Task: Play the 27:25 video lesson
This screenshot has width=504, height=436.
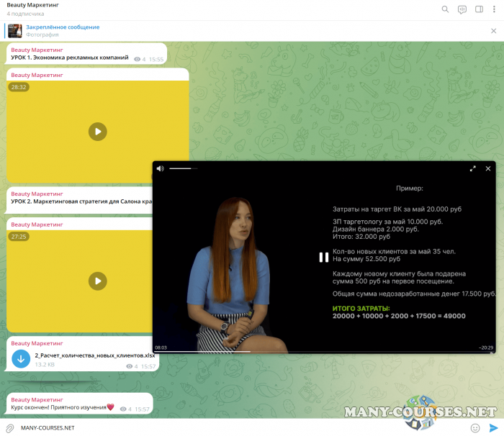Action: coord(97,281)
